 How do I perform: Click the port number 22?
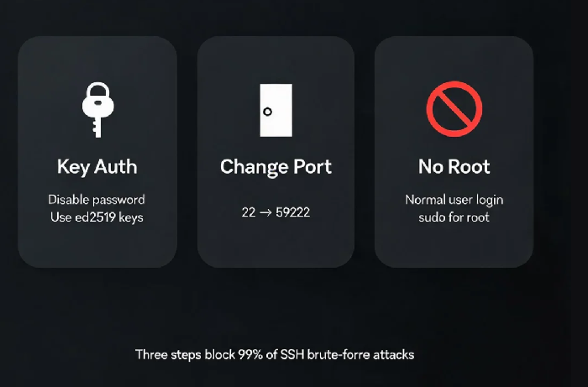click(249, 212)
